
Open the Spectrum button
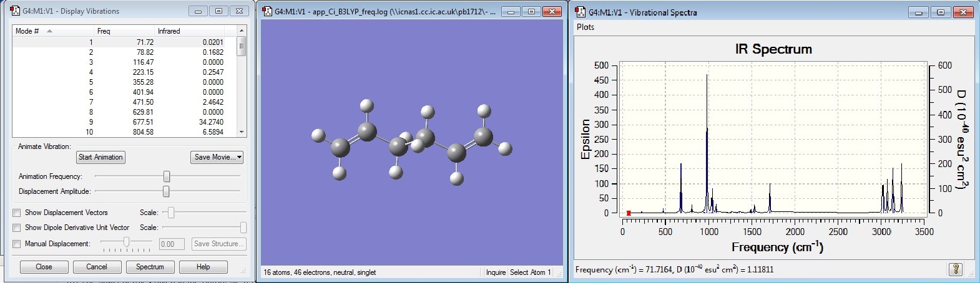pyautogui.click(x=150, y=267)
